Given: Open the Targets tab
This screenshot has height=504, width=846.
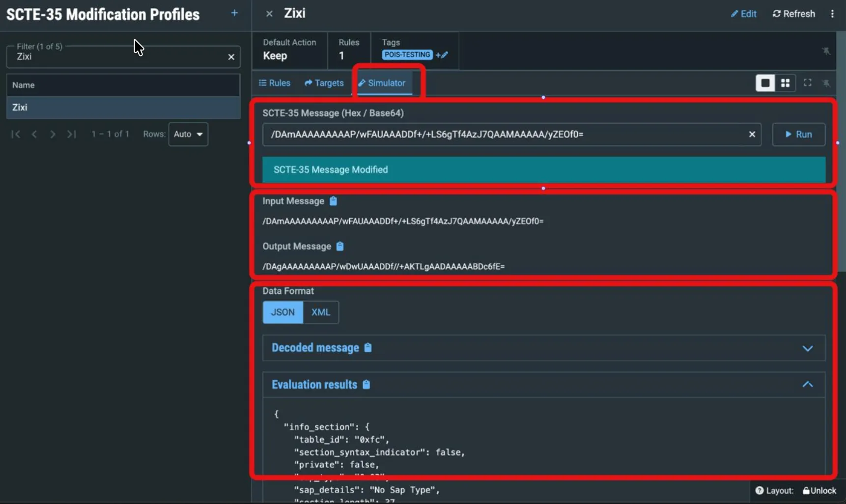Looking at the screenshot, I should [324, 83].
